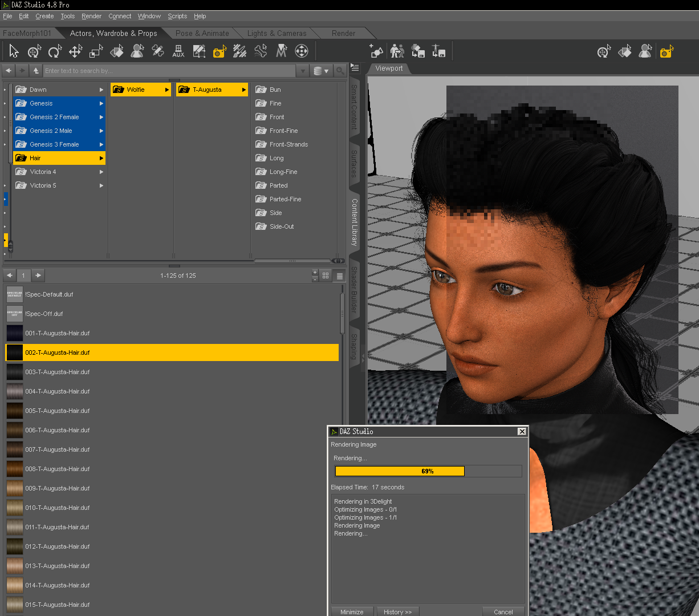This screenshot has width=699, height=616.
Task: Cancel the rendering in progress
Action: click(503, 611)
